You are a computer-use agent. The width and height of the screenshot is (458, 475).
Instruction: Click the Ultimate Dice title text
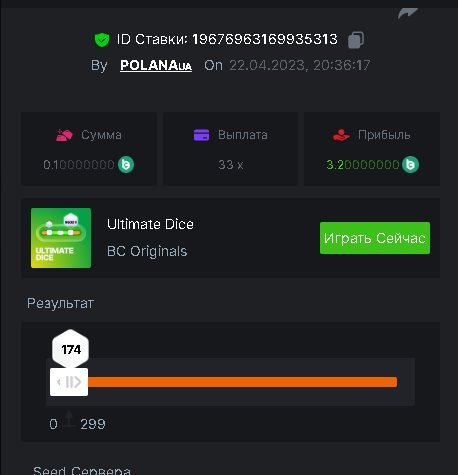[150, 224]
